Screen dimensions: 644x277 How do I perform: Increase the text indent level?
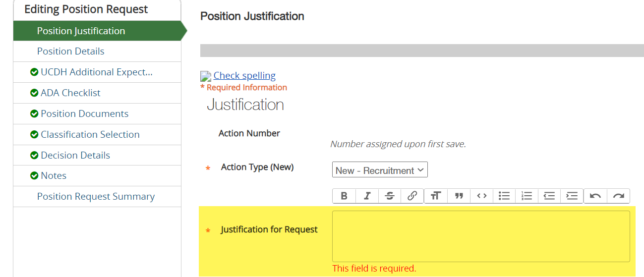pos(572,196)
